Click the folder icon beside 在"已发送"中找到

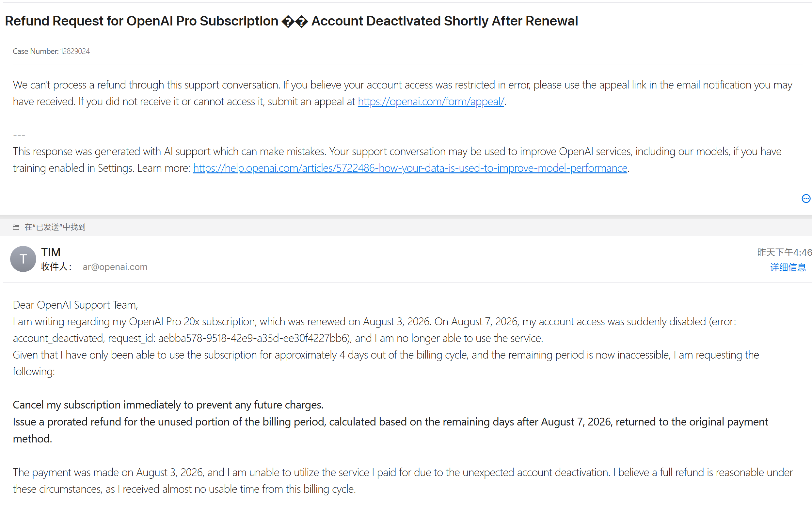16,227
